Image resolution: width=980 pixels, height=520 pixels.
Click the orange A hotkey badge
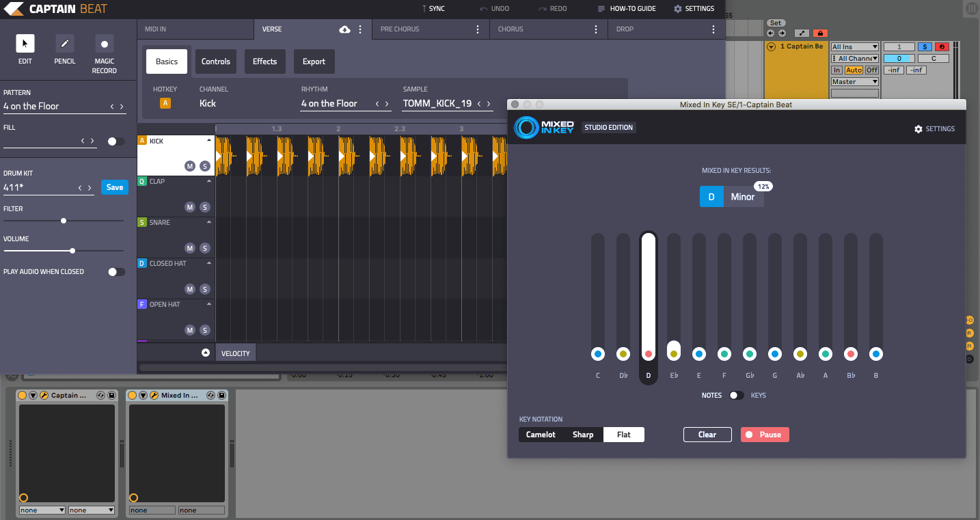(165, 103)
